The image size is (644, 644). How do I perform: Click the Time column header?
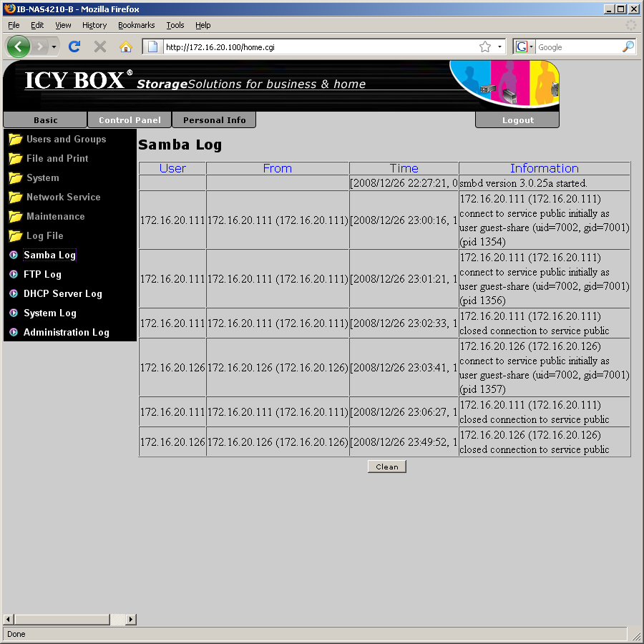(404, 168)
